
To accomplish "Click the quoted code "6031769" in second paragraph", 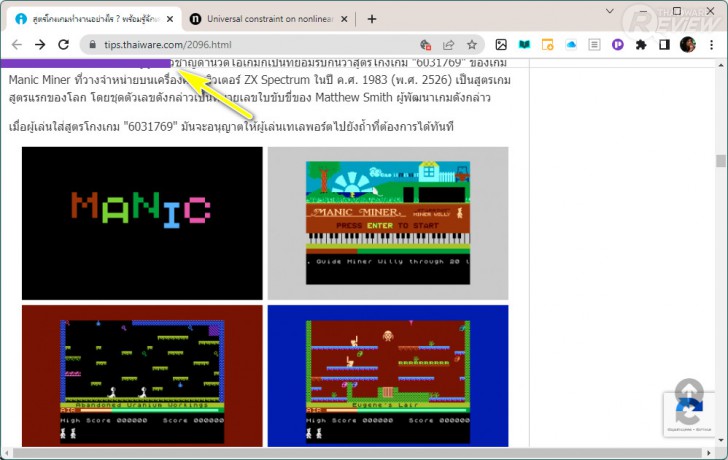I will 150,127.
